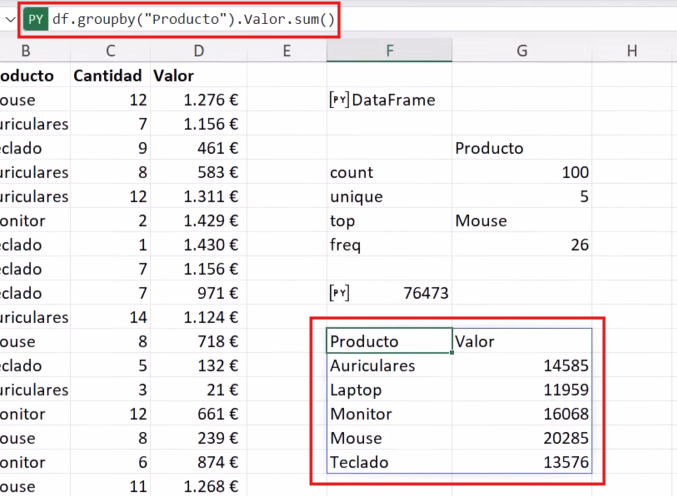Select the unique label cell
This screenshot has height=496, width=677.
coord(389,197)
